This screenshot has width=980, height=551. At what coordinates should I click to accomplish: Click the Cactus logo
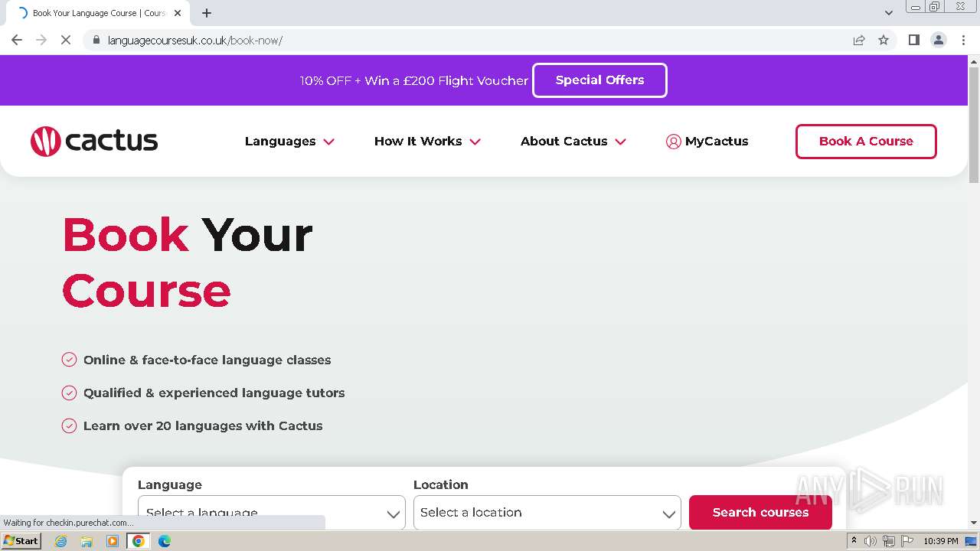(94, 141)
